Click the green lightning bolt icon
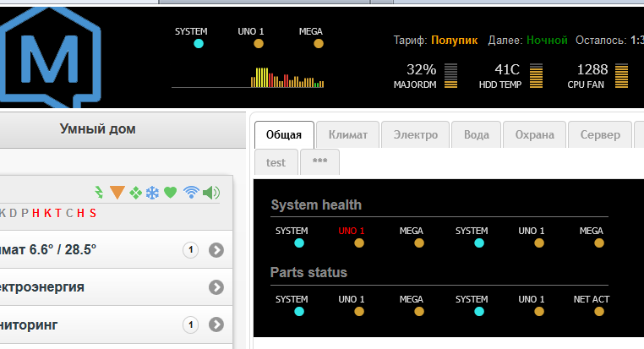The width and height of the screenshot is (644, 349). click(98, 193)
